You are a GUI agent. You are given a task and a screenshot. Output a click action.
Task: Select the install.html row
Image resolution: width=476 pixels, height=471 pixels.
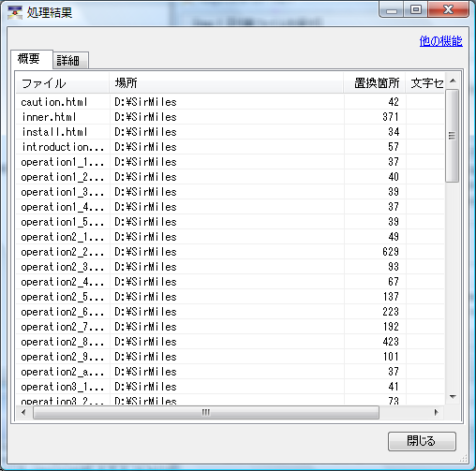tap(230, 132)
